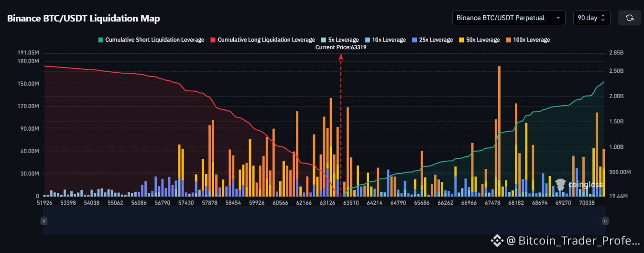
Task: Click the 191.05M left axis label
Action: coord(29,53)
